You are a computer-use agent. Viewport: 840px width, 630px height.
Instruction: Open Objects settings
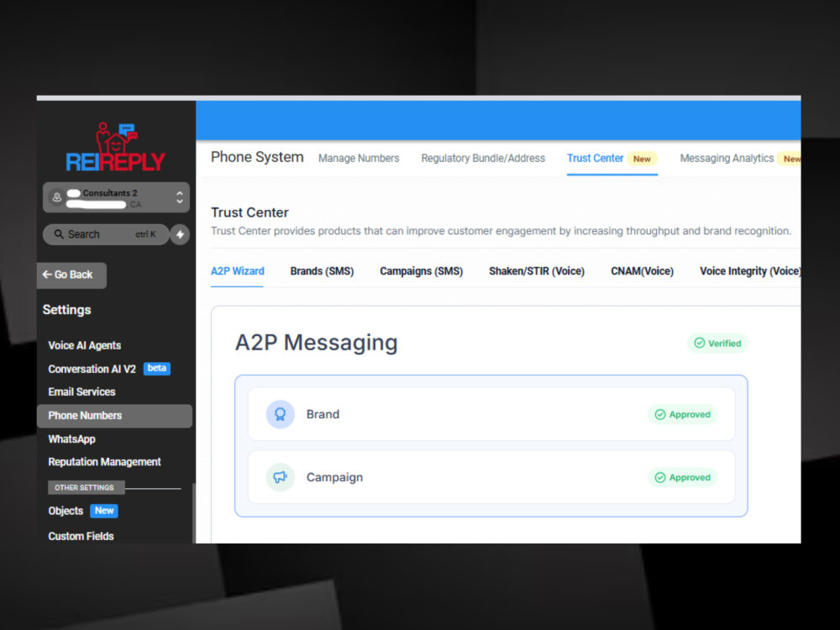tap(66, 511)
